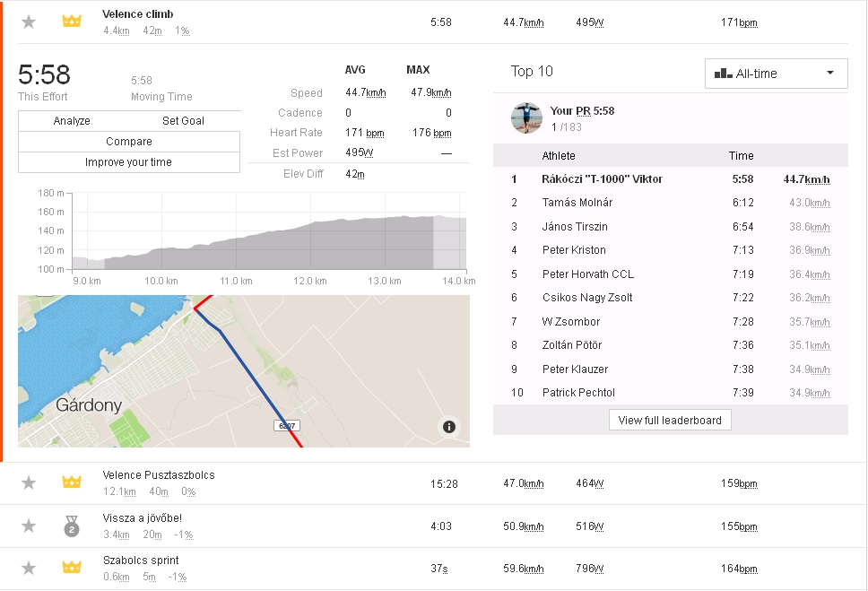Image resolution: width=868 pixels, height=591 pixels.
Task: View full leaderboard
Action: (670, 420)
